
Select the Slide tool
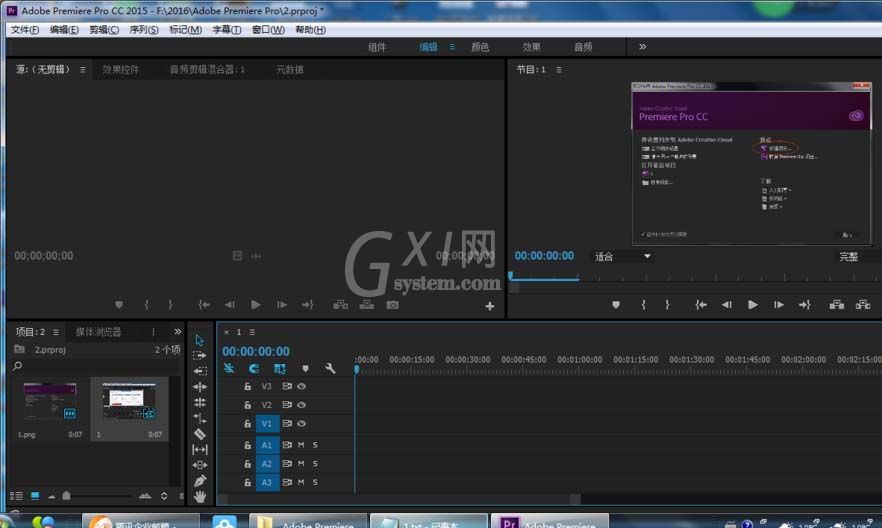click(x=200, y=465)
